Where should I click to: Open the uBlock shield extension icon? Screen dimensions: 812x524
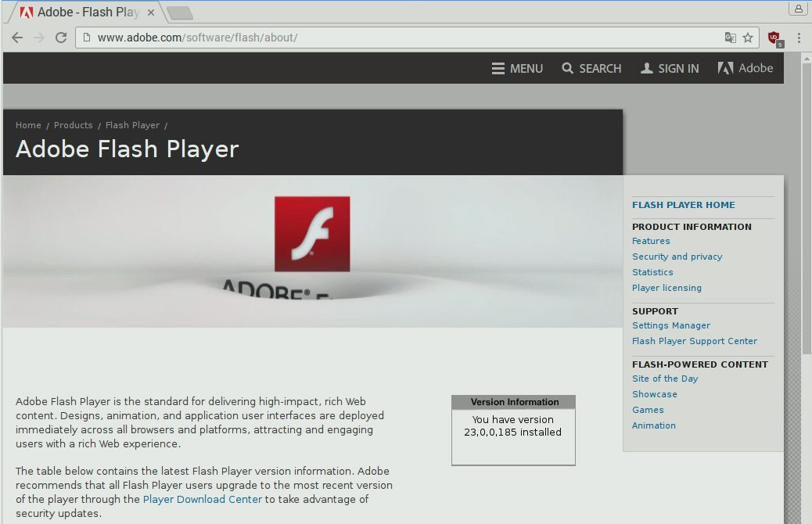pyautogui.click(x=775, y=38)
